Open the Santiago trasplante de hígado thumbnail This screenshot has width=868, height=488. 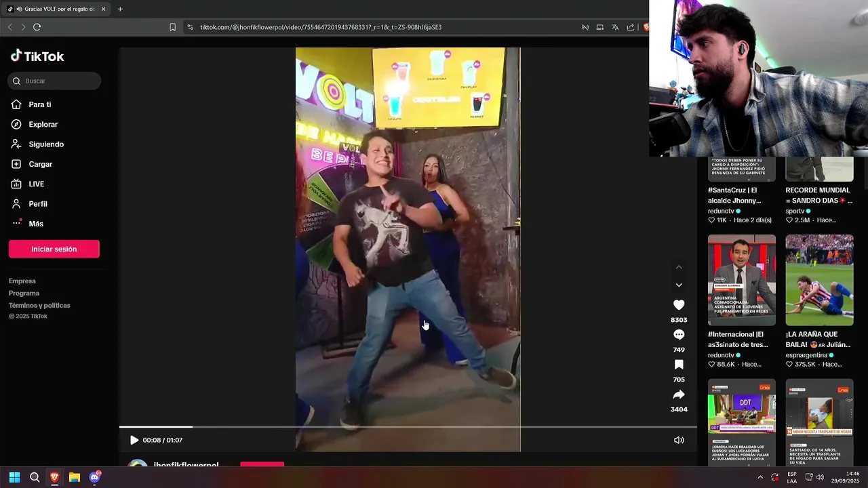click(x=819, y=422)
